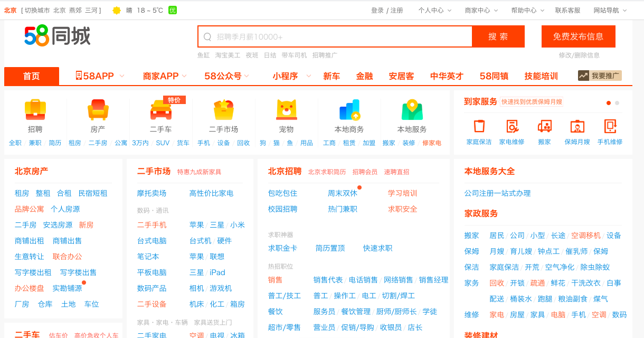This screenshot has height=338, width=644.
Task: Click the sunny weather icon in the header
Action: click(x=117, y=10)
